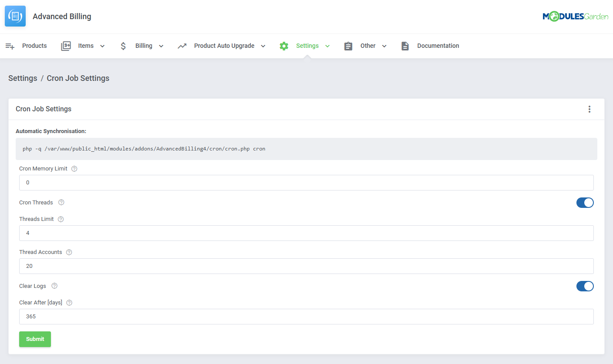
Task: Click the Automatic Synchronisation label
Action: tap(51, 131)
